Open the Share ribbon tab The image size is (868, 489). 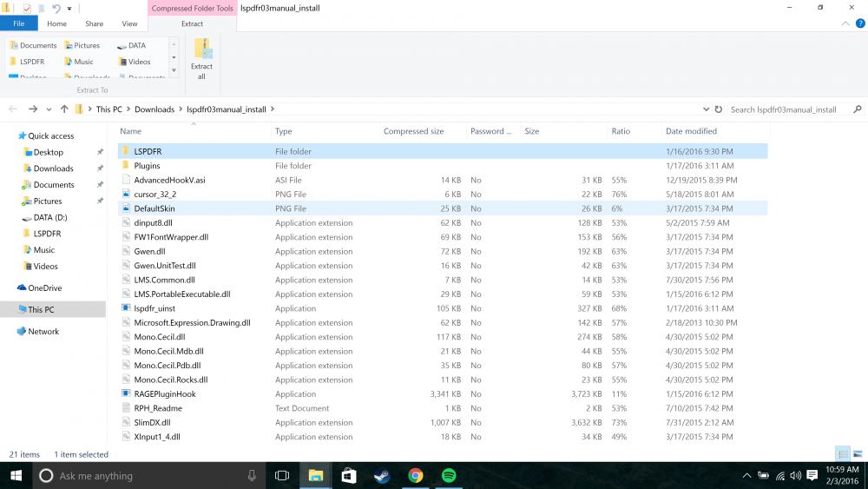point(94,23)
